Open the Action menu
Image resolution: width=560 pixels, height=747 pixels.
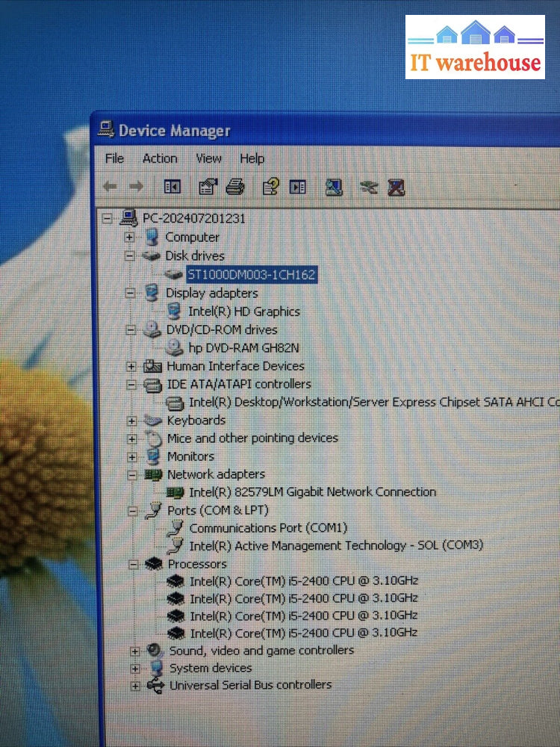[x=160, y=158]
